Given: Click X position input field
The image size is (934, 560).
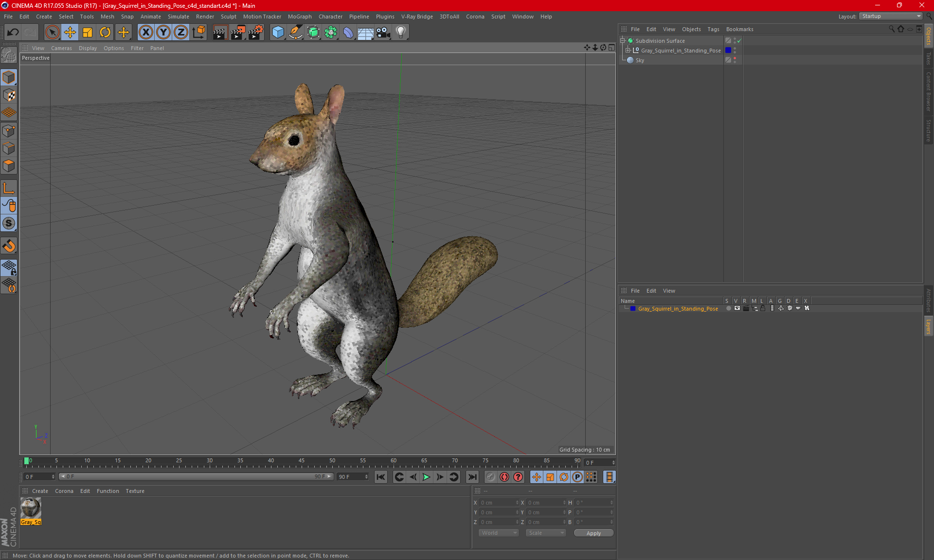Looking at the screenshot, I should pos(499,503).
